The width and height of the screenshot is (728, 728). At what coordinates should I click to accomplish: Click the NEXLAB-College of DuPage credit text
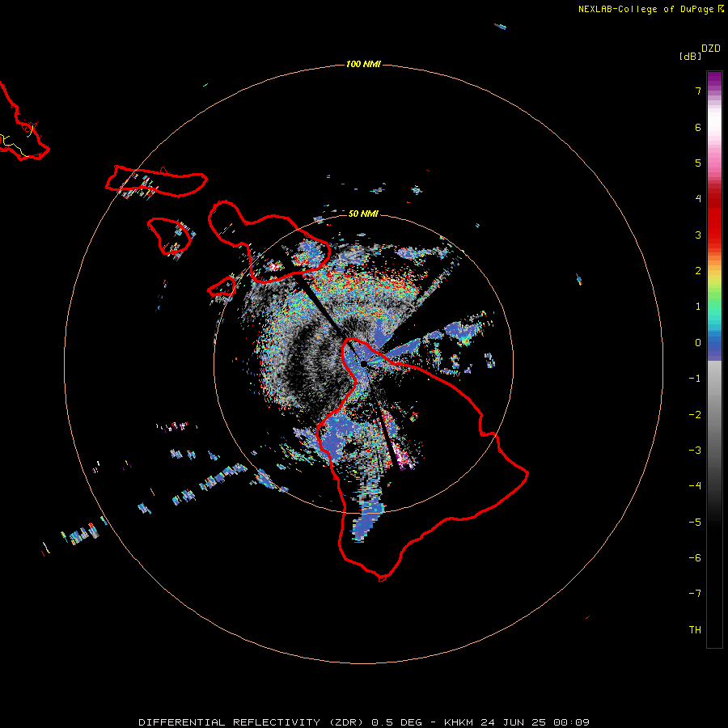pyautogui.click(x=646, y=9)
